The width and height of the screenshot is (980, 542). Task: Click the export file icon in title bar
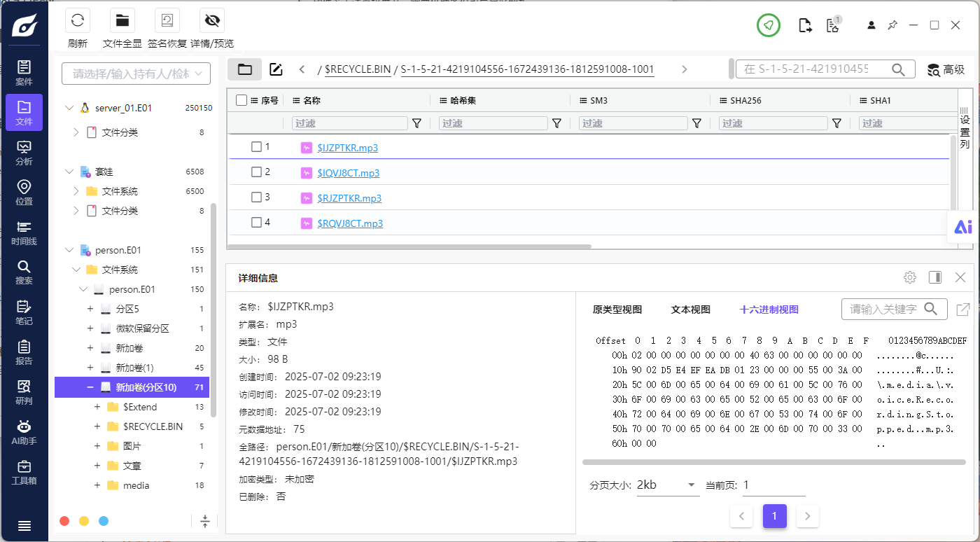806,26
